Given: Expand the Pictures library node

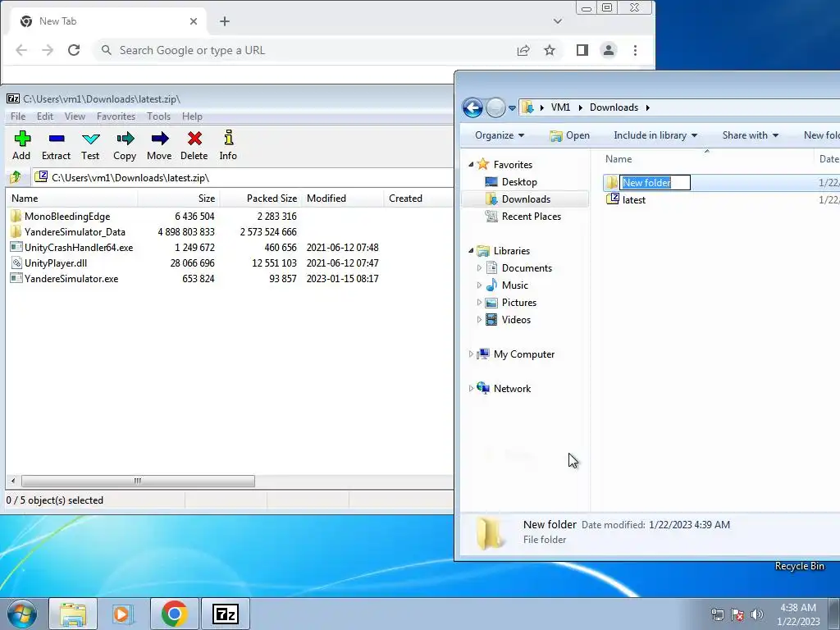Looking at the screenshot, I should coord(479,302).
